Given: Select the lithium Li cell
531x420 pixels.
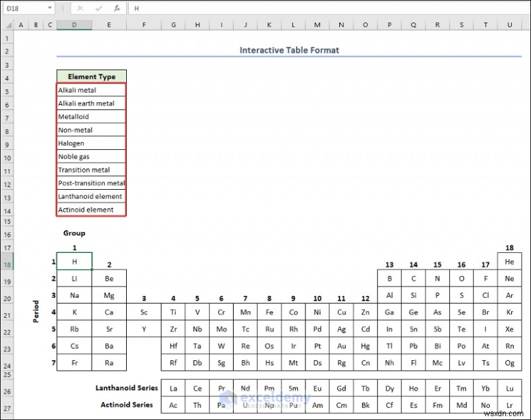Looking at the screenshot, I should [74, 278].
